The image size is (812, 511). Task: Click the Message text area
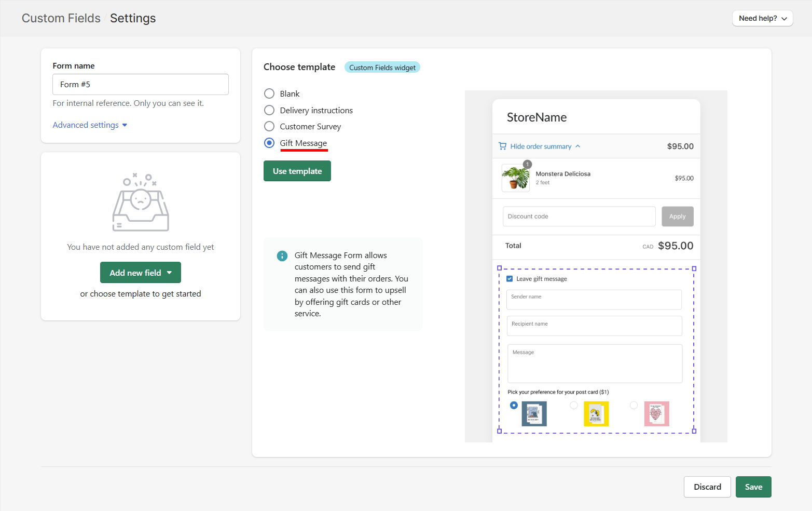(595, 364)
